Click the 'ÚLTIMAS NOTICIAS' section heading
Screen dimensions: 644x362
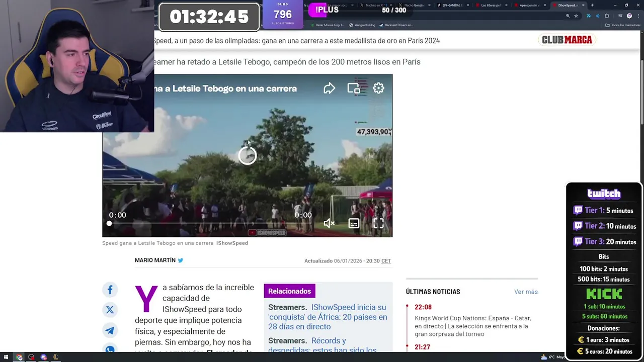(433, 292)
